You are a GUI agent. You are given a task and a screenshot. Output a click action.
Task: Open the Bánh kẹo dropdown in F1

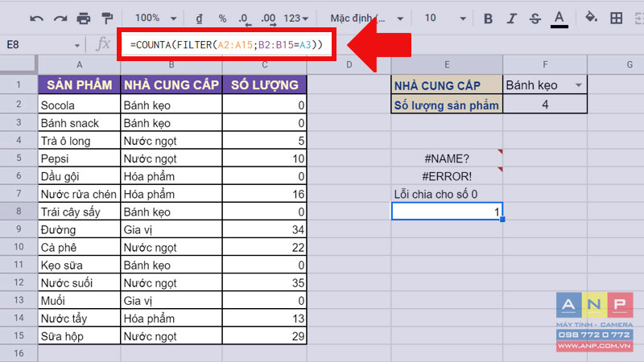[x=579, y=85]
